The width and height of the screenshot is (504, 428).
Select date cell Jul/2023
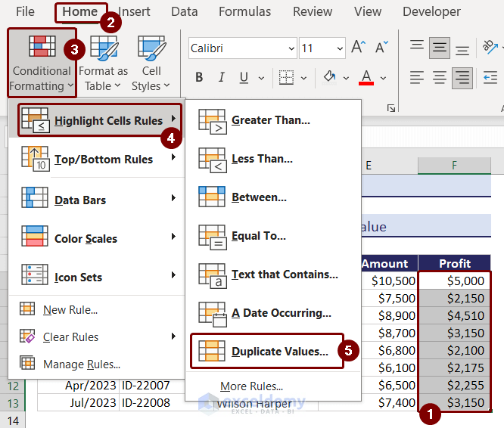pos(79,402)
